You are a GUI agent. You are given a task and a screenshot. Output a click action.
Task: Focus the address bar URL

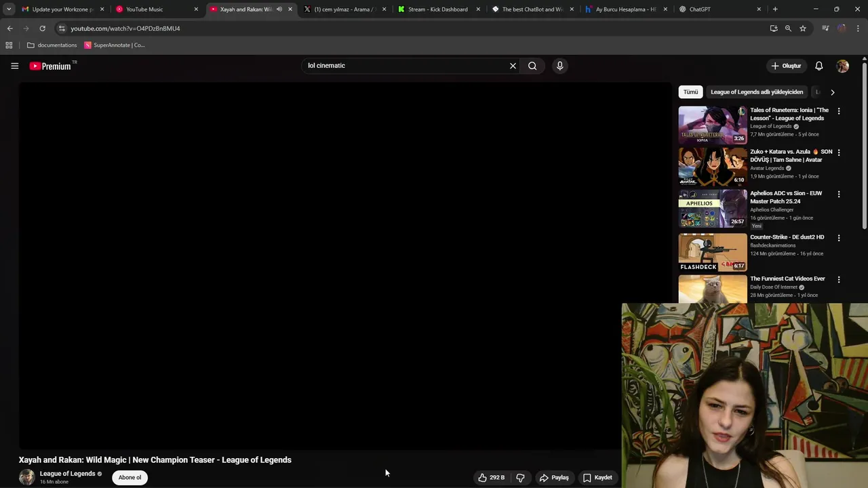tap(125, 28)
